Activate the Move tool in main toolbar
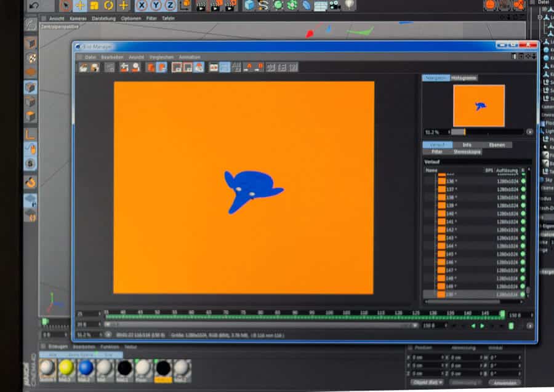This screenshot has height=392, width=554. pyautogui.click(x=80, y=6)
